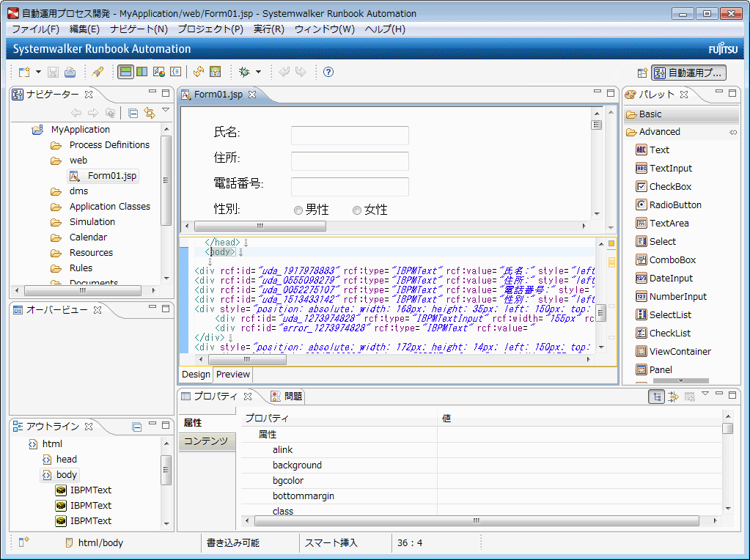Open the ファイル(F) menu
This screenshot has width=750, height=560.
(35, 29)
